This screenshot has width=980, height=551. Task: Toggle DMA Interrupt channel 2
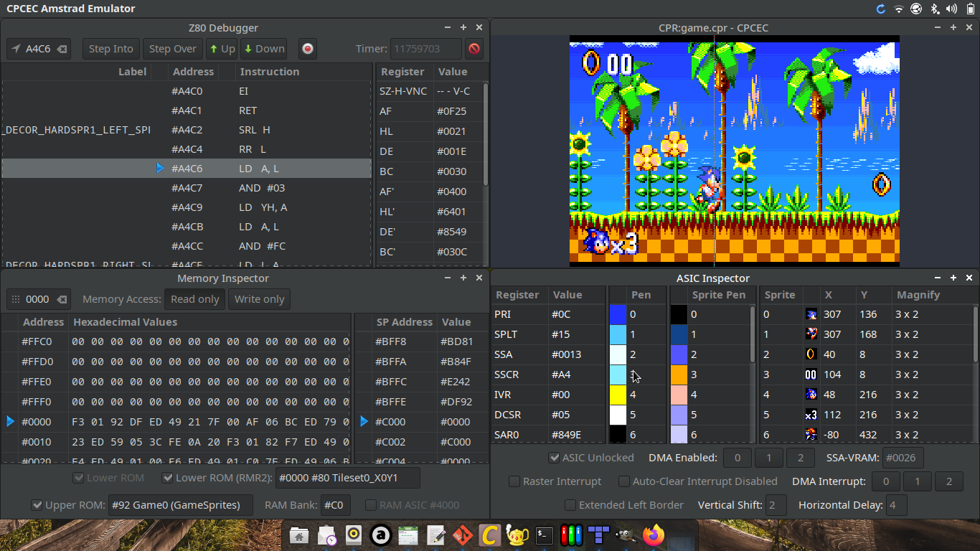click(949, 481)
